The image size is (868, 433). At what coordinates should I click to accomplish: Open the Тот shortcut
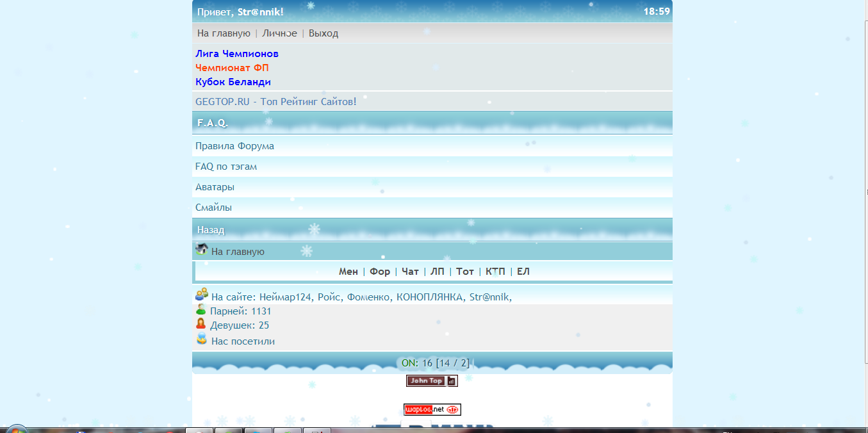point(465,272)
